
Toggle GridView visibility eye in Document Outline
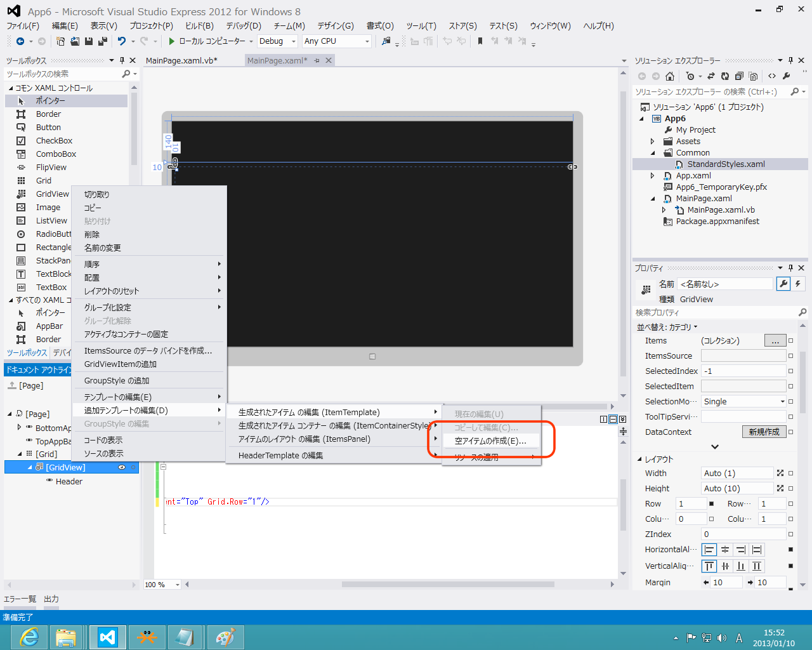122,468
